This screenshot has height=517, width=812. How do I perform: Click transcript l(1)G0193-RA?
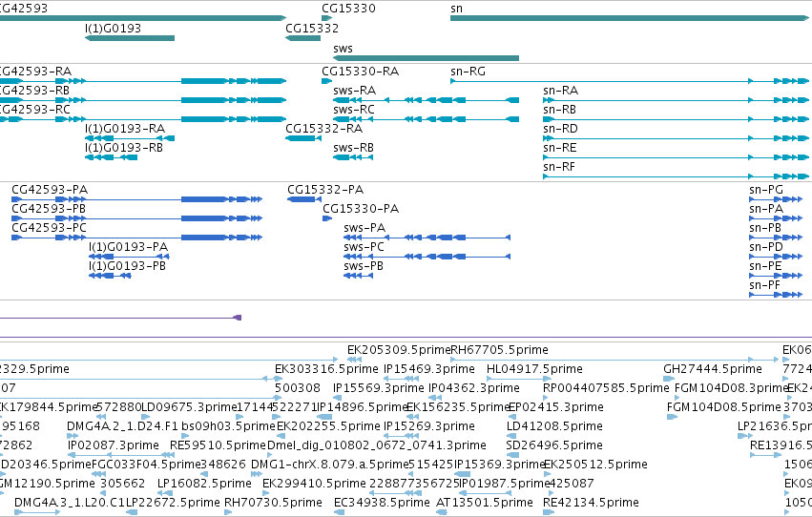tap(125, 129)
